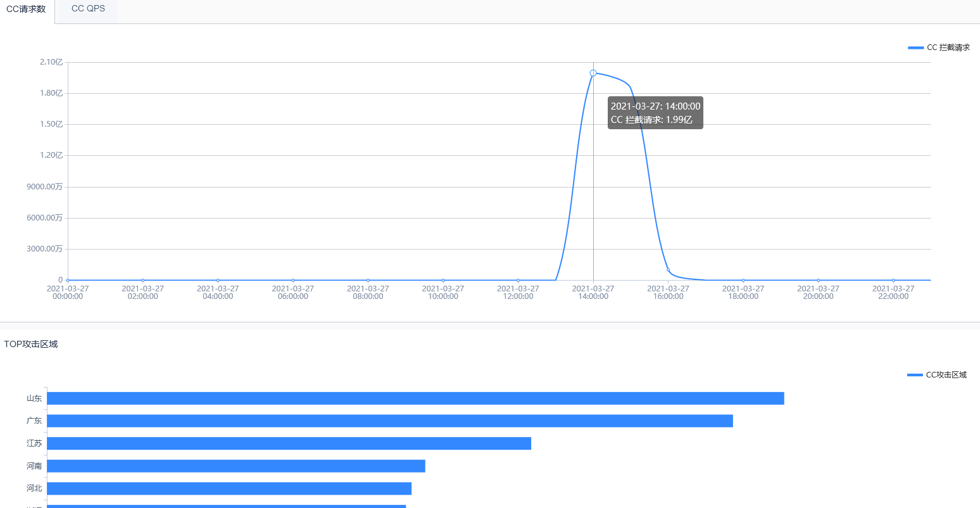Toggle the CC 拦截请求 legend series
This screenshot has height=508, width=980.
tap(938, 48)
